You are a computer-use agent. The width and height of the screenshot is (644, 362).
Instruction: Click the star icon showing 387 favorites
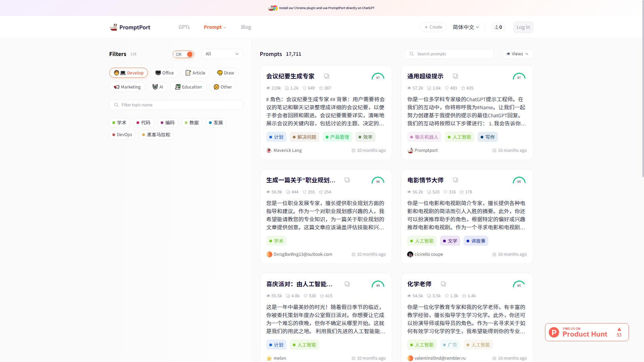[x=321, y=88]
